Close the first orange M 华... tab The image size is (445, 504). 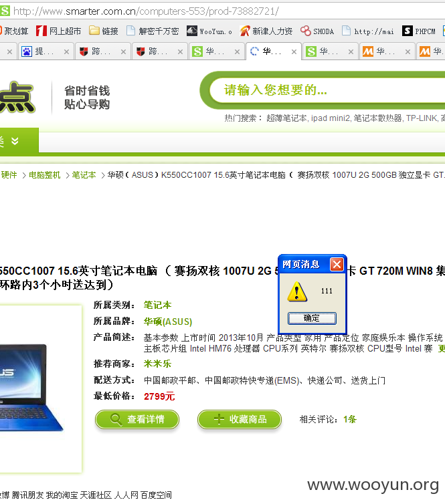tap(408, 51)
